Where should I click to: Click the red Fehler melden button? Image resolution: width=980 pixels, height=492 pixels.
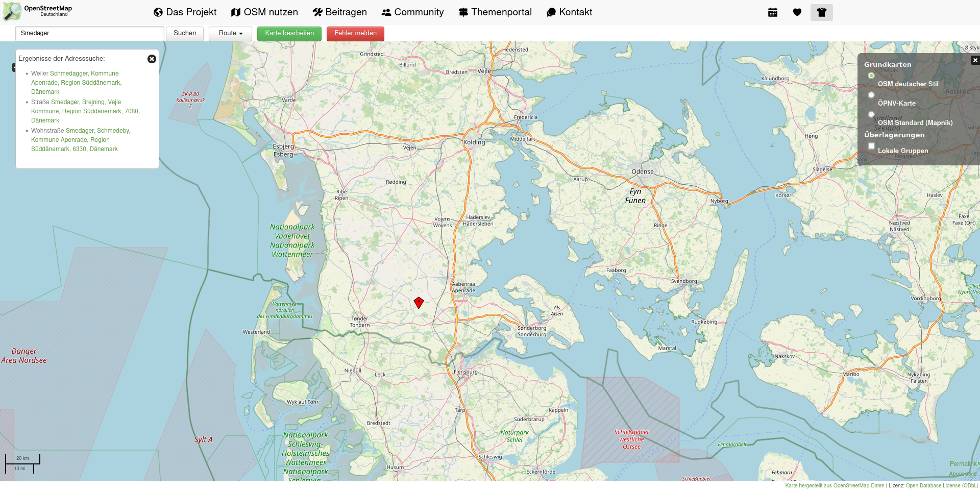coord(355,34)
